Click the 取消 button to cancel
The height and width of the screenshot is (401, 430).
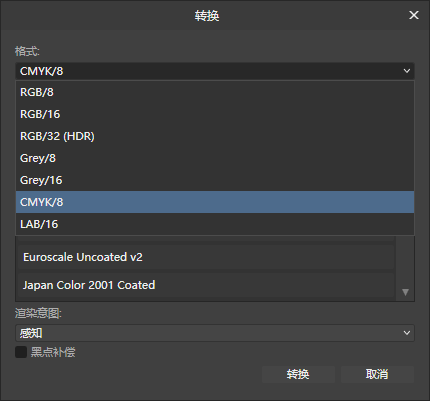[x=377, y=374]
